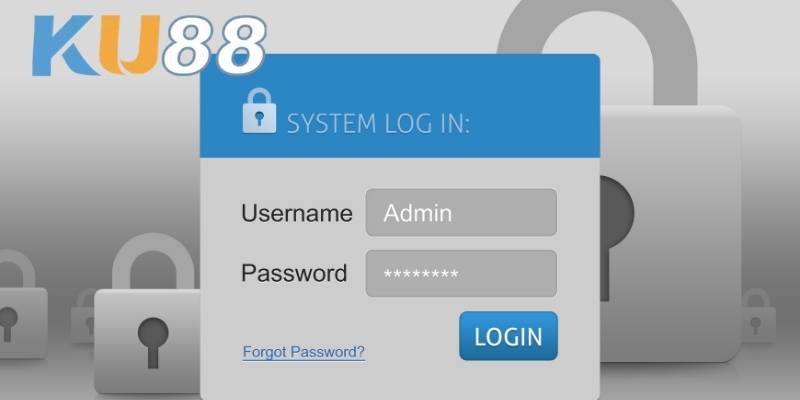The image size is (800, 400).
Task: Click the keyhole on the medium left padlock
Action: [x=153, y=342]
